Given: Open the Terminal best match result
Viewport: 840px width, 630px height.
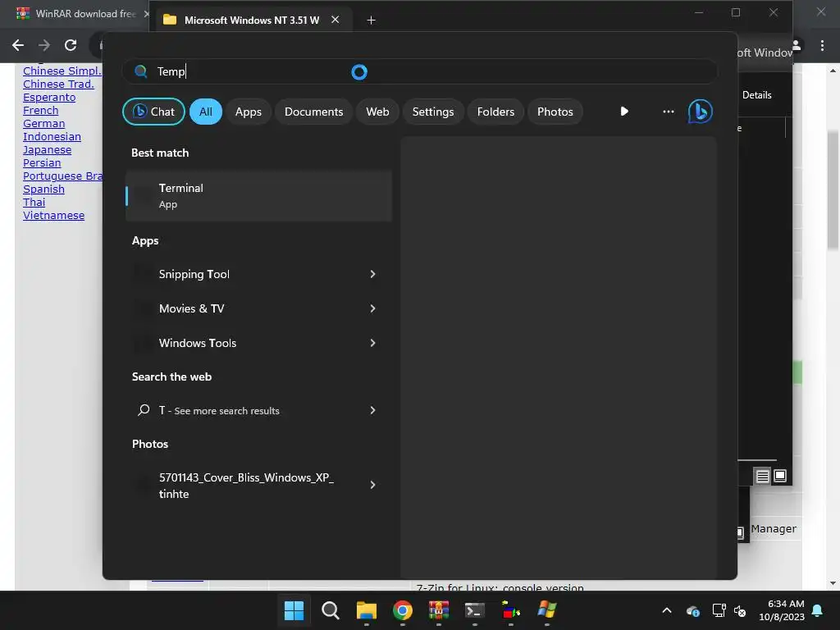Looking at the screenshot, I should coord(258,195).
